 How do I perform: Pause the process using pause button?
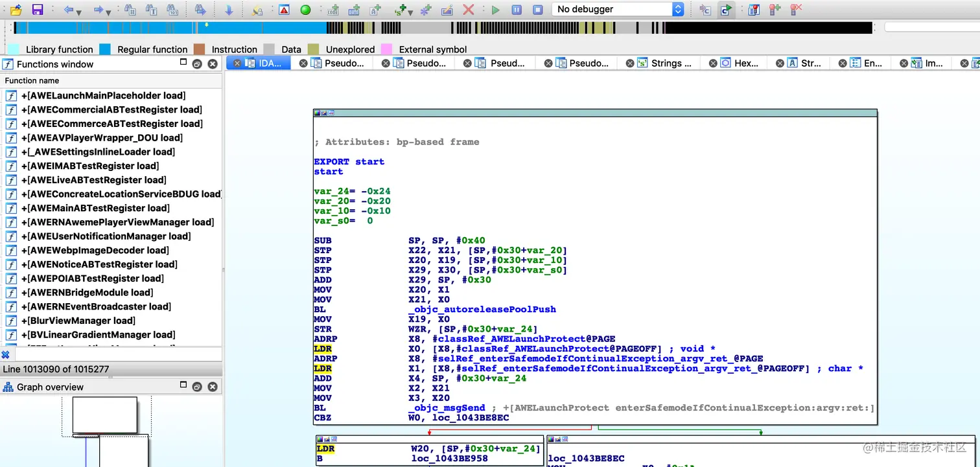[x=517, y=10]
